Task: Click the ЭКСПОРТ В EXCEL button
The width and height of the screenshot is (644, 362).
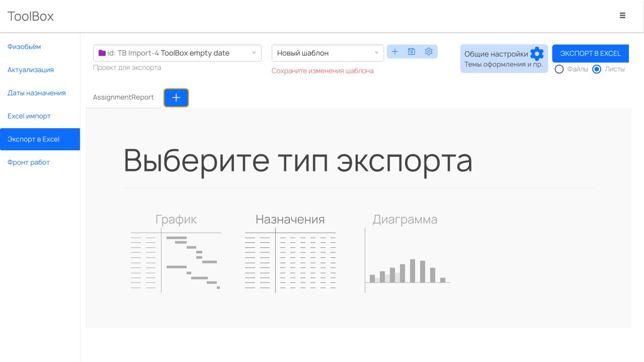Action: [590, 53]
